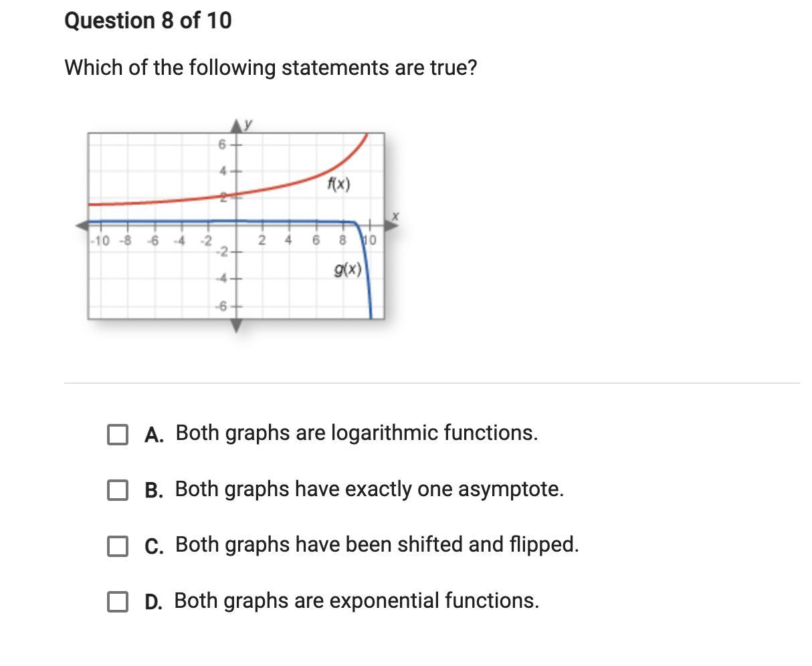
Task: Tick the checkbox next to option B
Action: (118, 490)
